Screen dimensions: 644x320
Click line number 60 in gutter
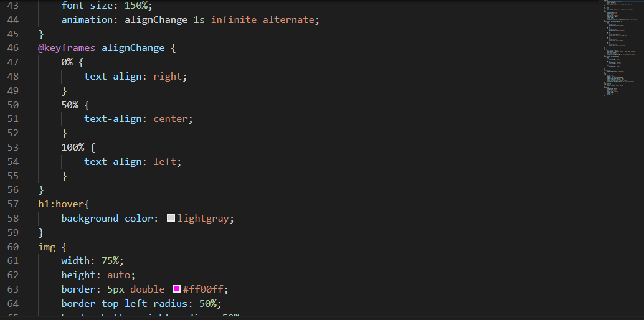12,247
